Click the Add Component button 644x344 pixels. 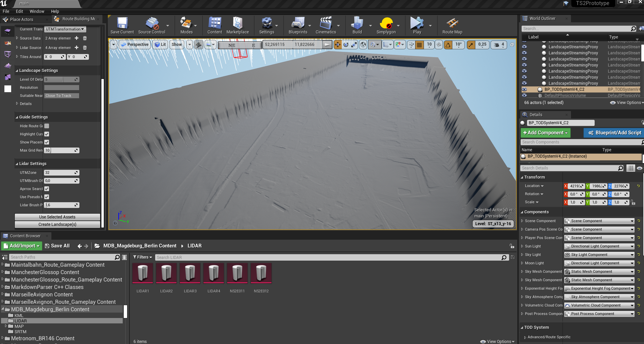click(x=545, y=133)
